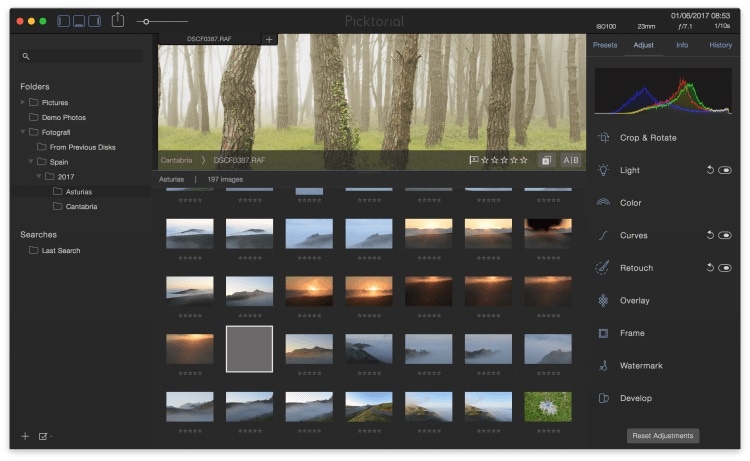This screenshot has width=750, height=461.
Task: Click the ISO100 exposure value
Action: click(x=607, y=26)
